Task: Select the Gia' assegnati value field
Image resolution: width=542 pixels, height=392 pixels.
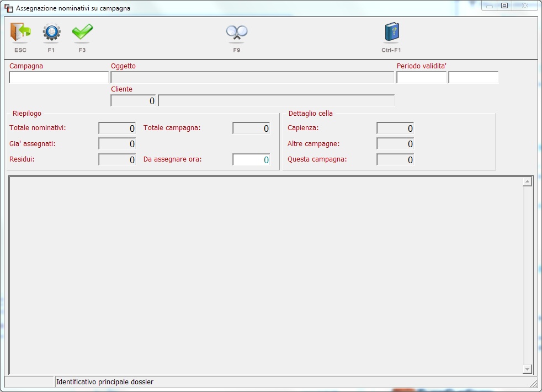Action: [117, 144]
